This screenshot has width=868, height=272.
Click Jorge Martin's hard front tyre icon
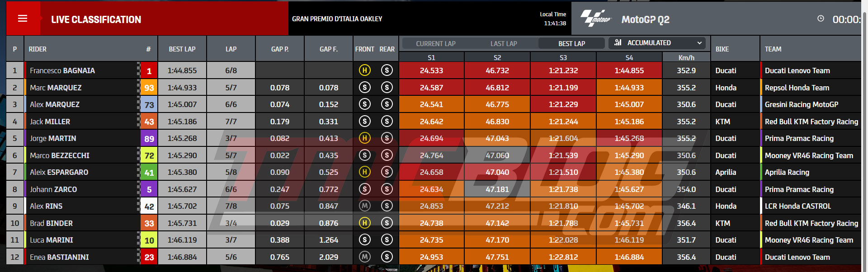(364, 138)
